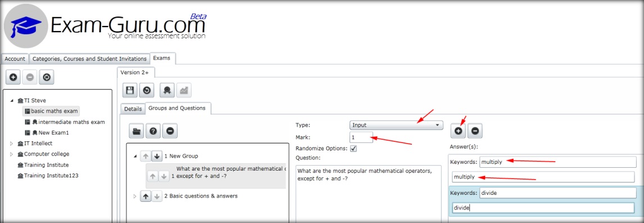Refresh the exam tree list
Viewport: 644px width, 223px height.
(47, 77)
